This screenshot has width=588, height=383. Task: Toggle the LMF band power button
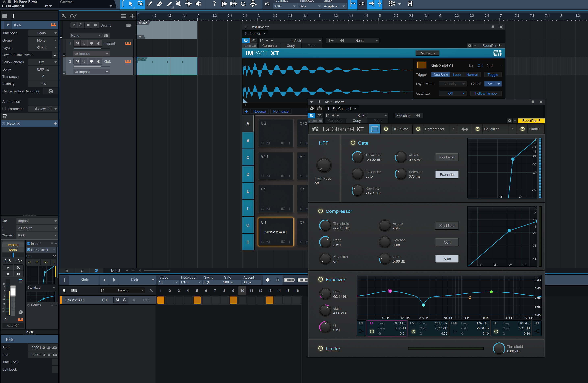pyautogui.click(x=413, y=331)
